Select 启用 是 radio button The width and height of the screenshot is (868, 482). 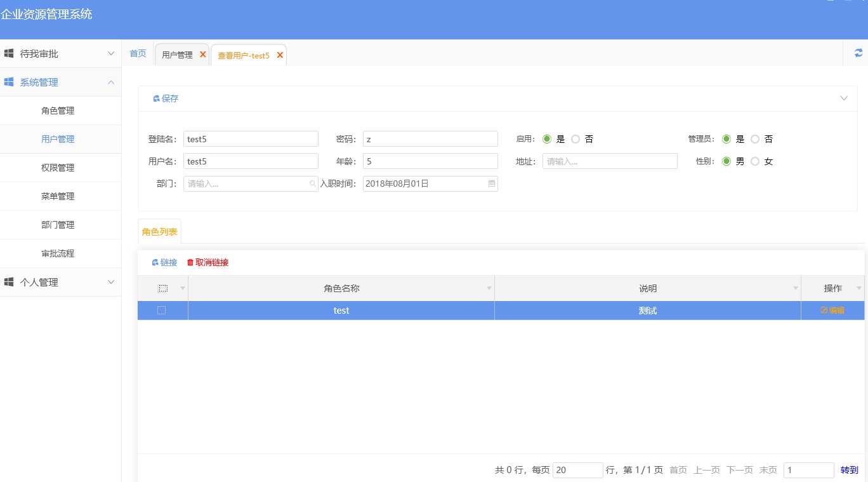click(x=547, y=139)
